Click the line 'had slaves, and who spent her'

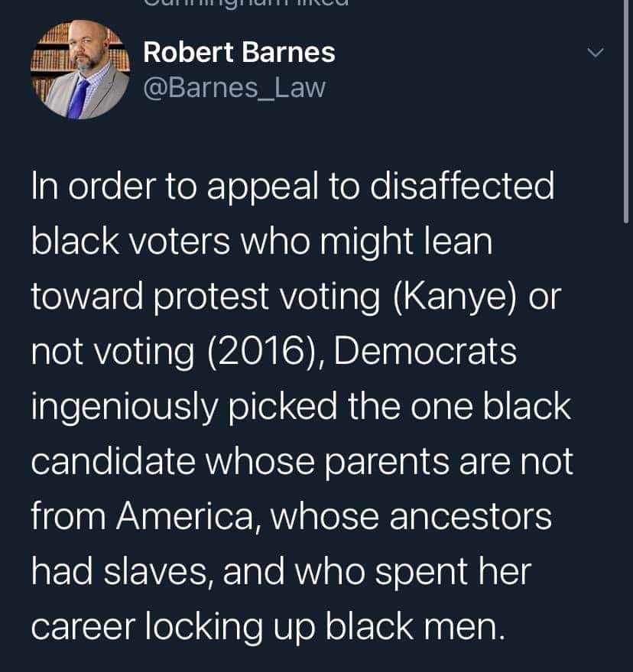[281, 572]
